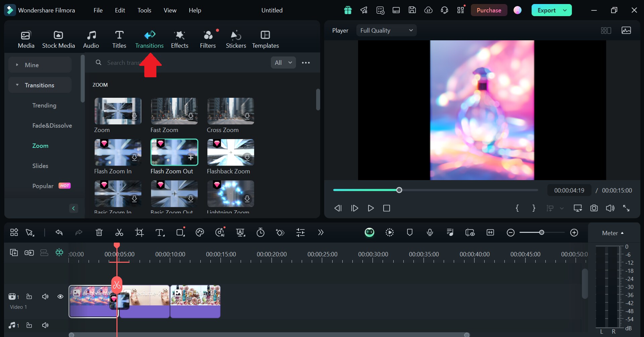Image resolution: width=644 pixels, height=337 pixels.
Task: Open the gift box icon
Action: (x=348, y=10)
